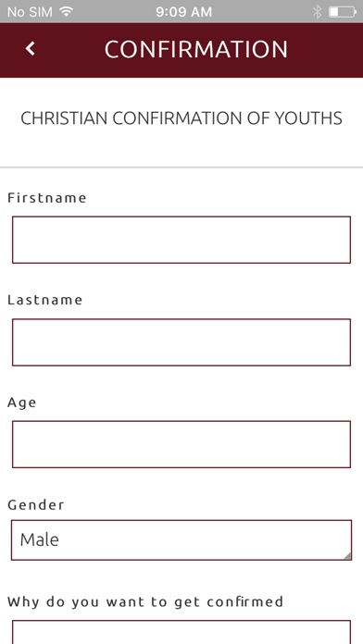363x644 pixels.
Task: Tap the 'Why do you want to get confirmed' label
Action: click(145, 602)
